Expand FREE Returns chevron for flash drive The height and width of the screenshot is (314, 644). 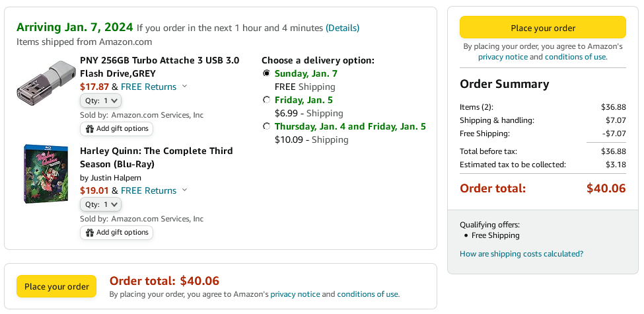(184, 87)
